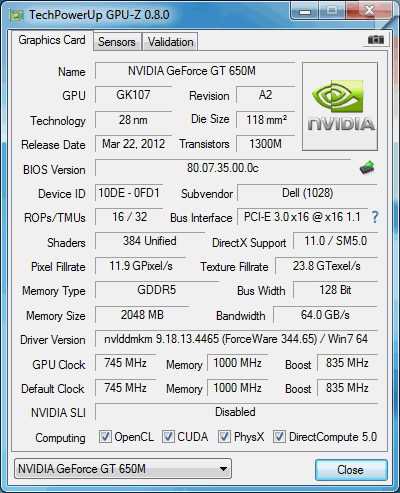This screenshot has width=400, height=493.
Task: Click the NVIDIA vendor logo
Action: [340, 106]
